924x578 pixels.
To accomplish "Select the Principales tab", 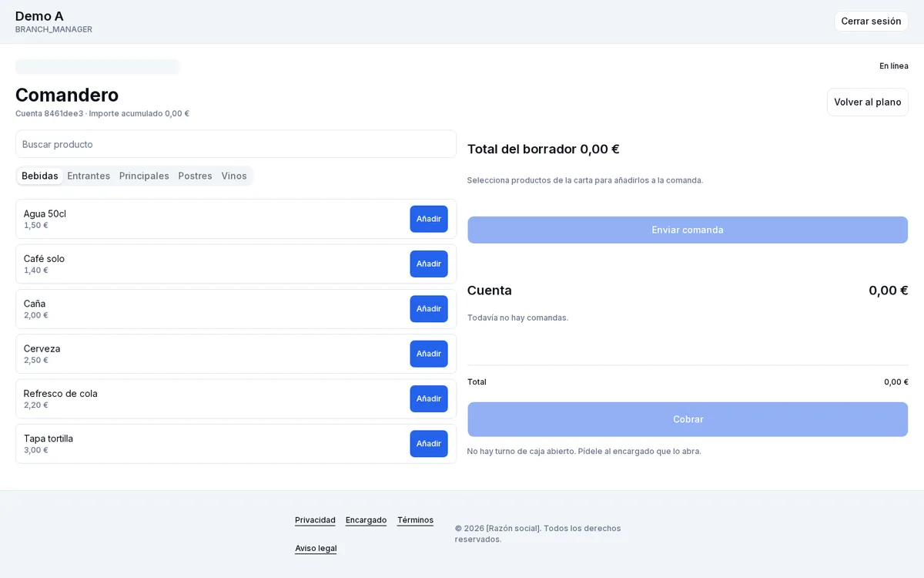I will point(144,176).
